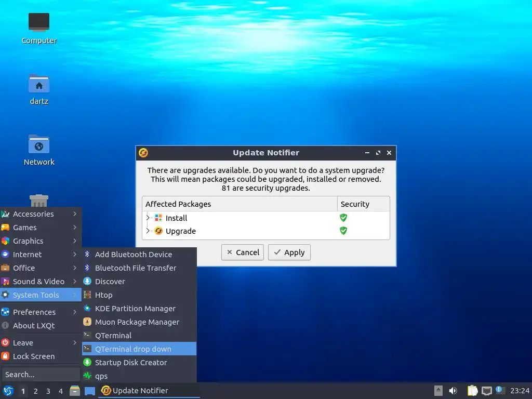Click the Security column header
The height and width of the screenshot is (399, 532).
pyautogui.click(x=363, y=204)
